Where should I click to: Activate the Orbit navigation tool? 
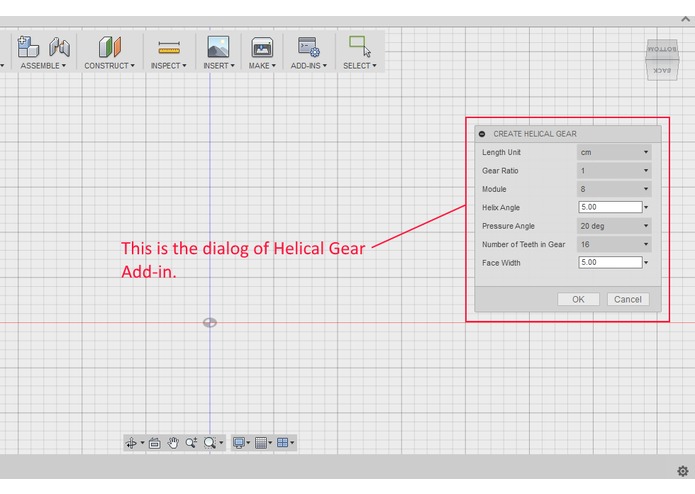pyautogui.click(x=131, y=443)
